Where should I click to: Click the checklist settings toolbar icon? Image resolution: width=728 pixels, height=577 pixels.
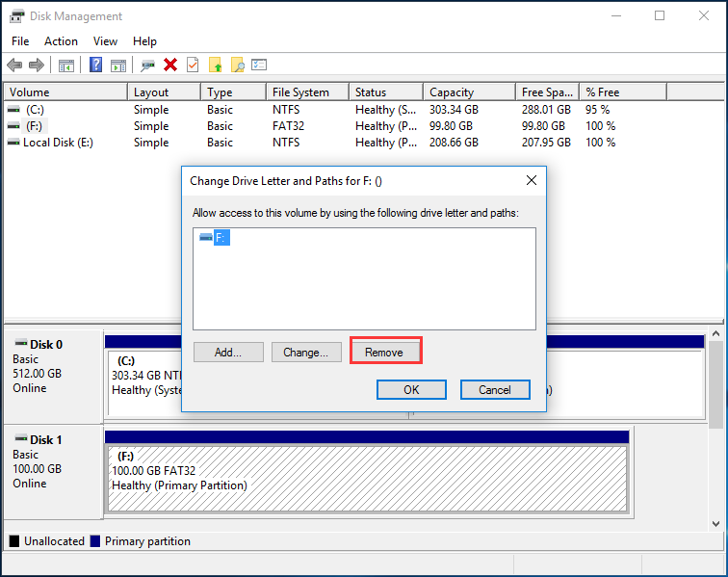(259, 65)
